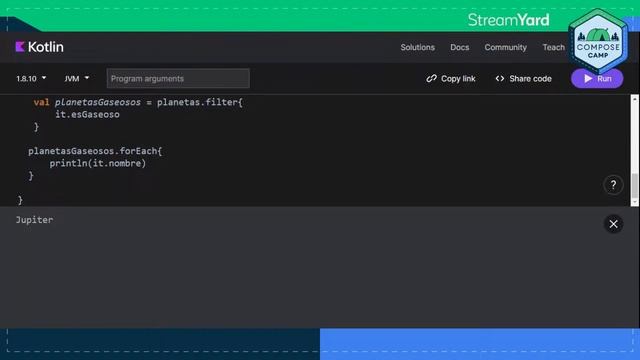Open the Solutions menu
Screen dimensions: 640x360
417,47
